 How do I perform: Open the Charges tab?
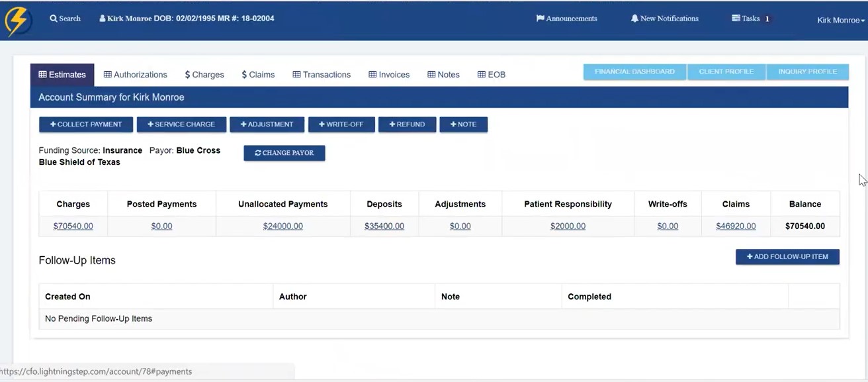(x=204, y=75)
